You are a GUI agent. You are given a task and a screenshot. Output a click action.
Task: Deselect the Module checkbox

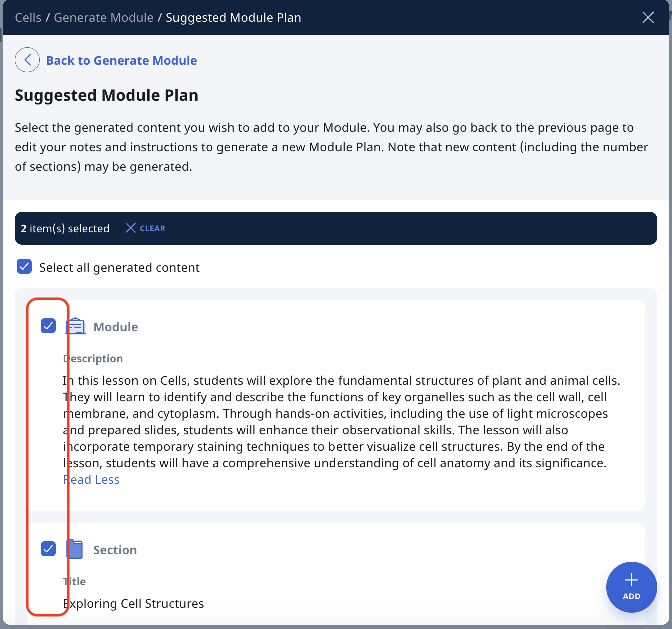tap(48, 326)
